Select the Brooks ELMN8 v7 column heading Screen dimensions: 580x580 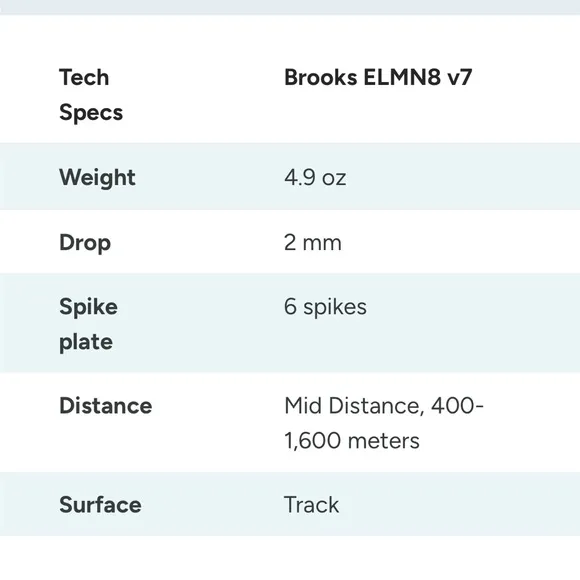point(378,78)
